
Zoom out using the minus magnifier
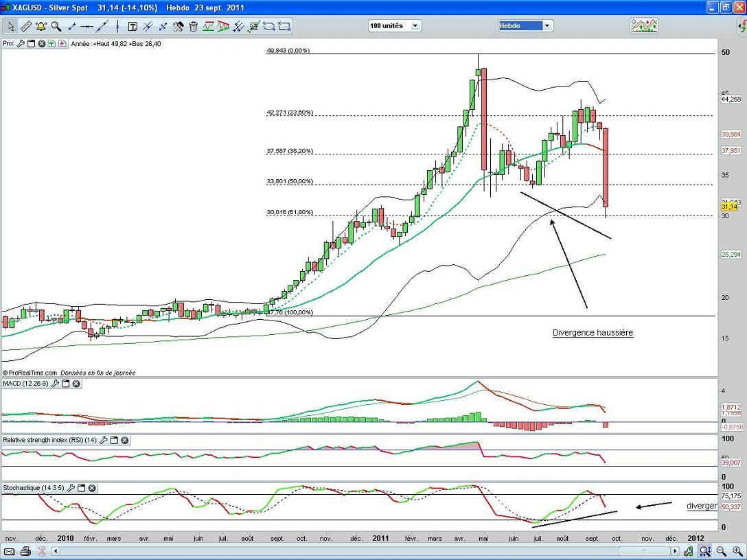tap(722, 551)
